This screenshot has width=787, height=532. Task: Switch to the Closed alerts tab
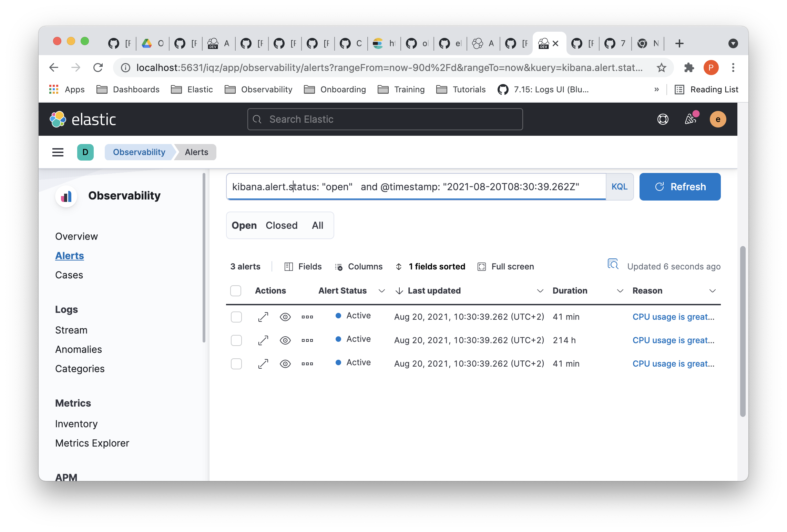pyautogui.click(x=281, y=225)
